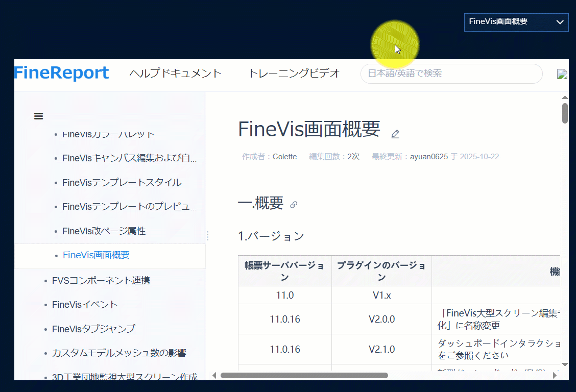Open ヘルプドキュメント menu

[176, 73]
